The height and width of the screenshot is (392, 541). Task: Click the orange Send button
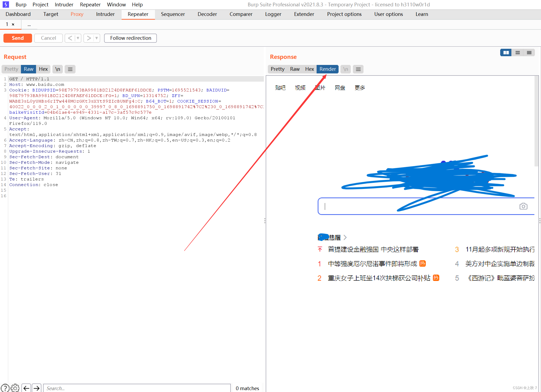point(18,38)
